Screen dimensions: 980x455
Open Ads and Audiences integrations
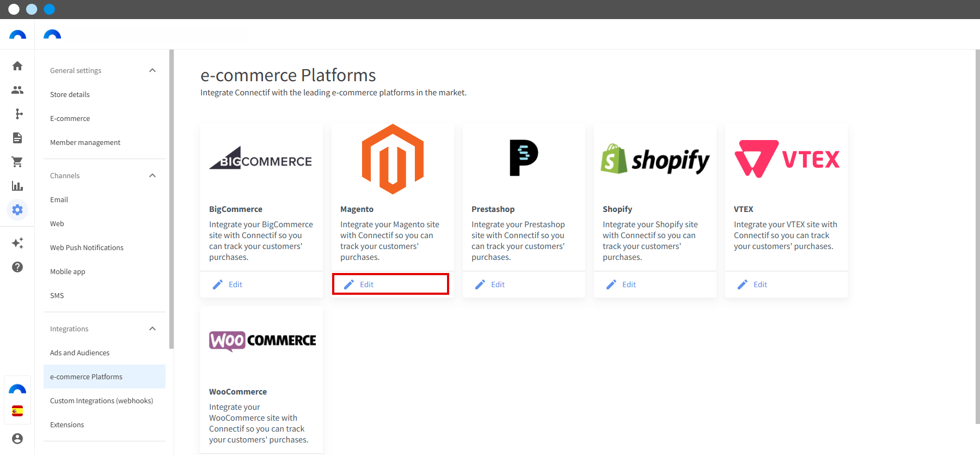pos(105,353)
